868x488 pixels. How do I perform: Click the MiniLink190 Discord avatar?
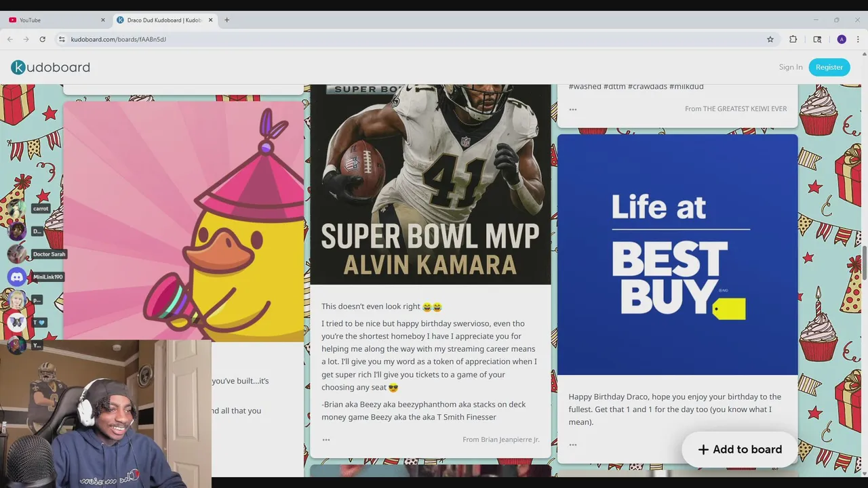(17, 277)
